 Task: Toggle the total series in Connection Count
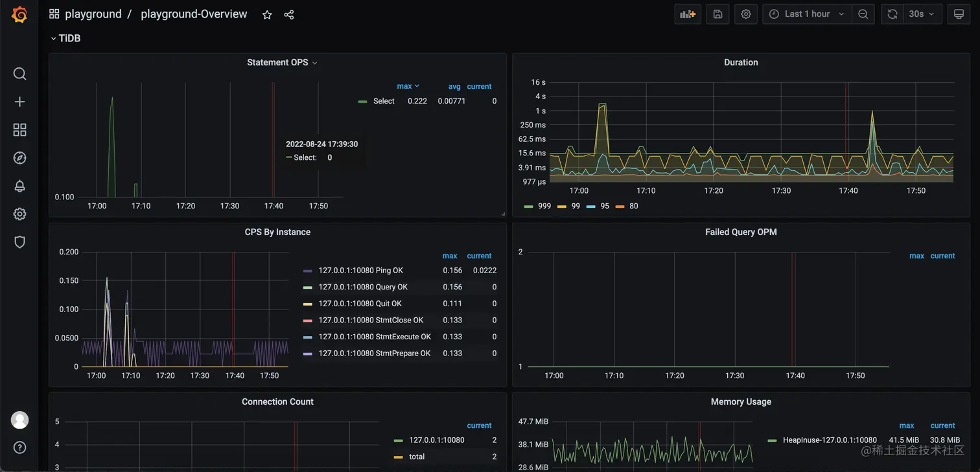click(x=417, y=457)
